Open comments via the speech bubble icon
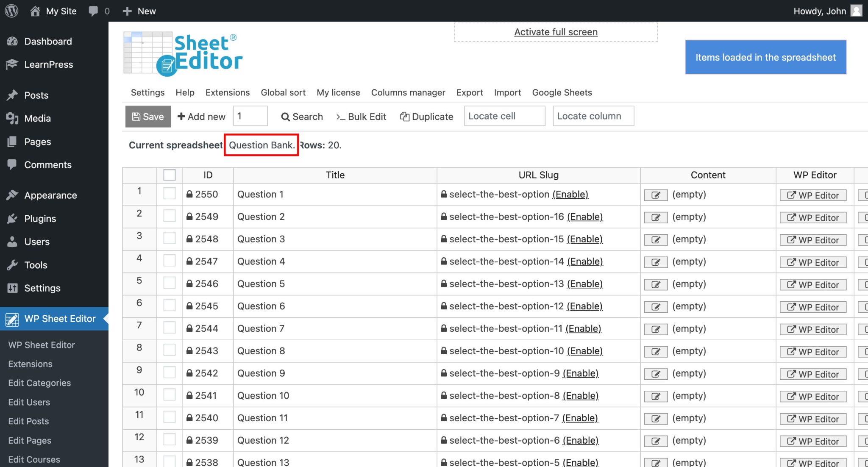The width and height of the screenshot is (868, 467). pyautogui.click(x=93, y=11)
